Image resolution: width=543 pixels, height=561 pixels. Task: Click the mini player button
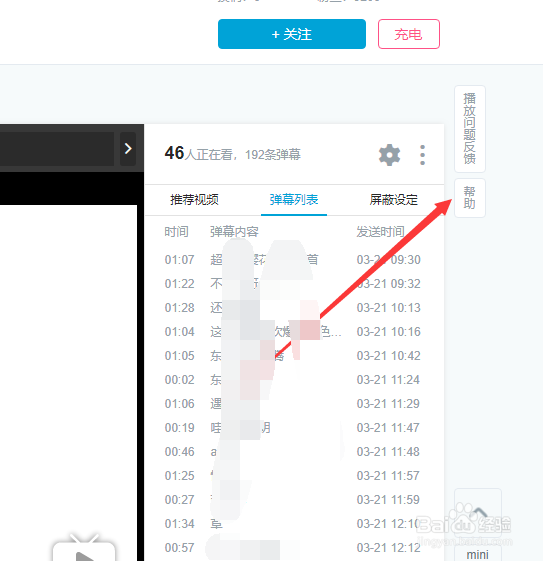[x=478, y=554]
